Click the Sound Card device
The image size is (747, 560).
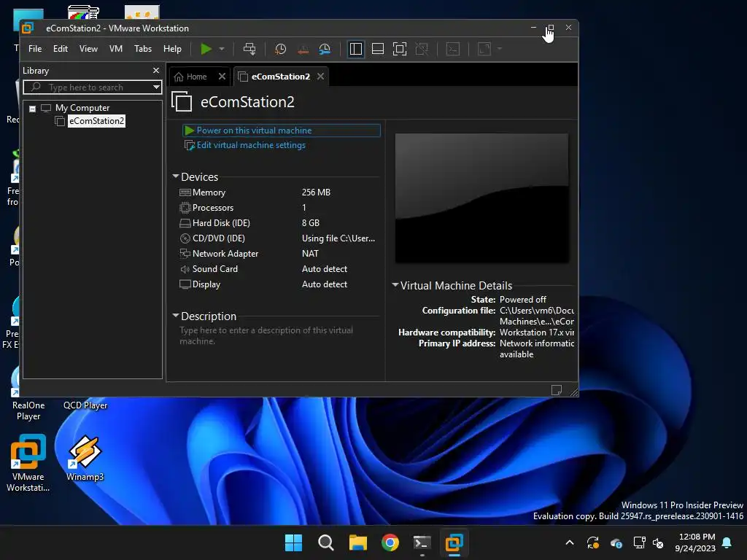click(x=279, y=269)
